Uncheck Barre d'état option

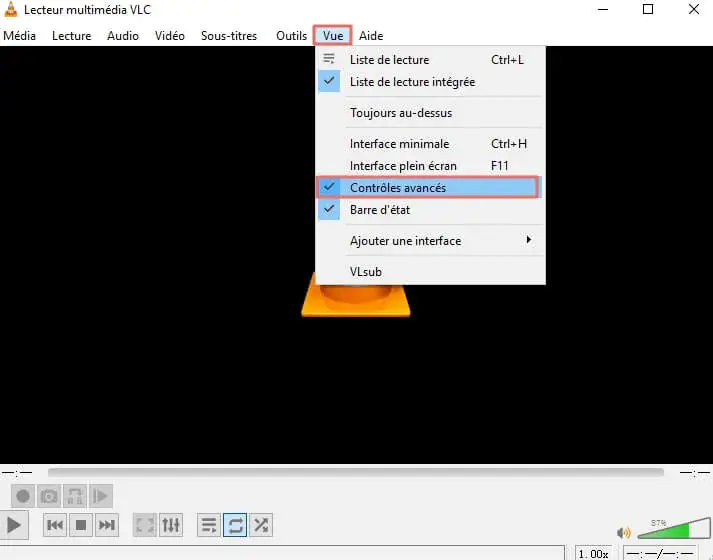(380, 210)
